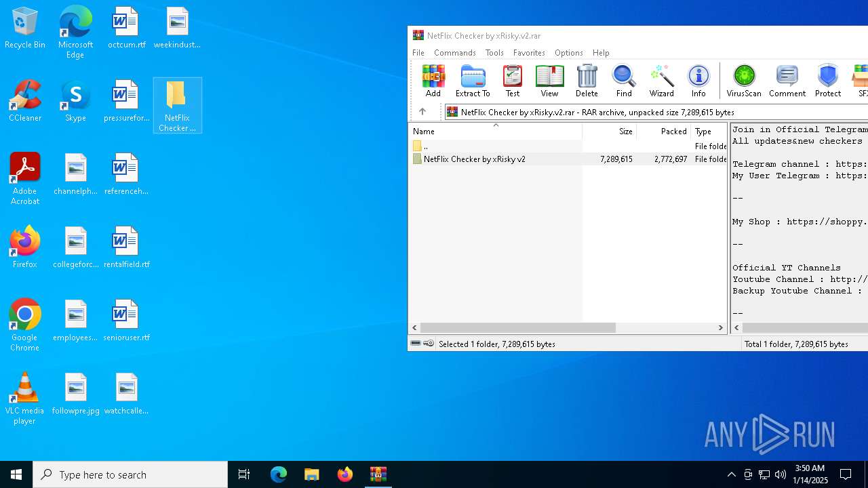Open the Wizard tool
The width and height of the screenshot is (868, 488).
pos(661,81)
